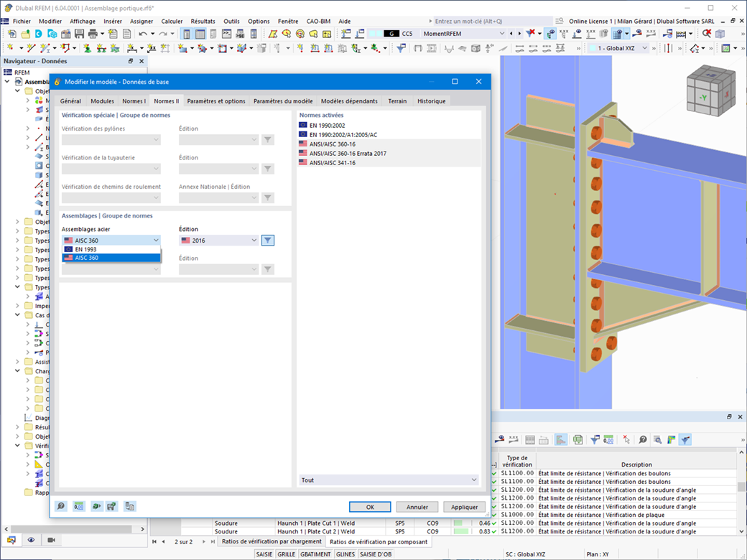
Task: Click the data navigator icon at bottom-left
Action: [x=11, y=539]
